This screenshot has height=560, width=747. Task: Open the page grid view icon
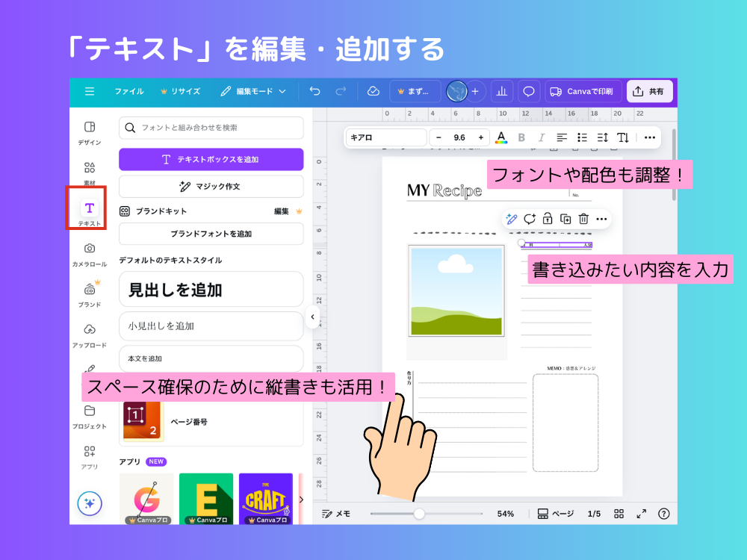click(619, 514)
